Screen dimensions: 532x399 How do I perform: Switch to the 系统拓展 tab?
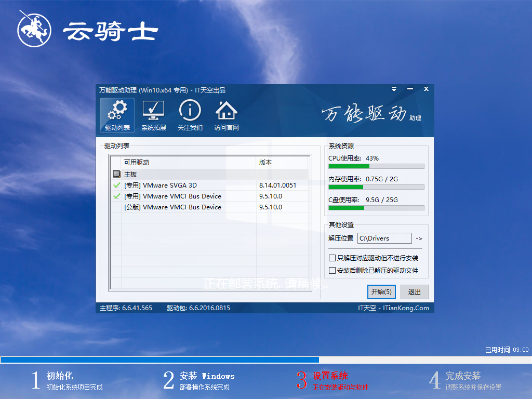pyautogui.click(x=154, y=115)
